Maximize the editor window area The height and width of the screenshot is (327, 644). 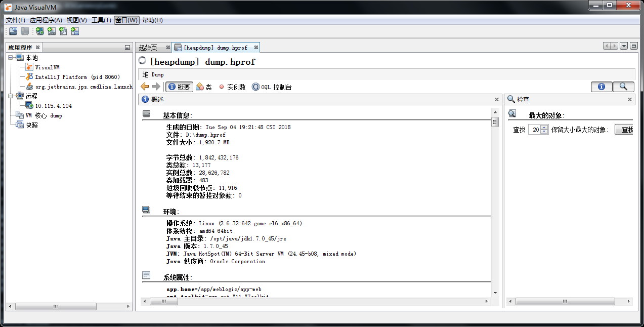click(x=633, y=46)
